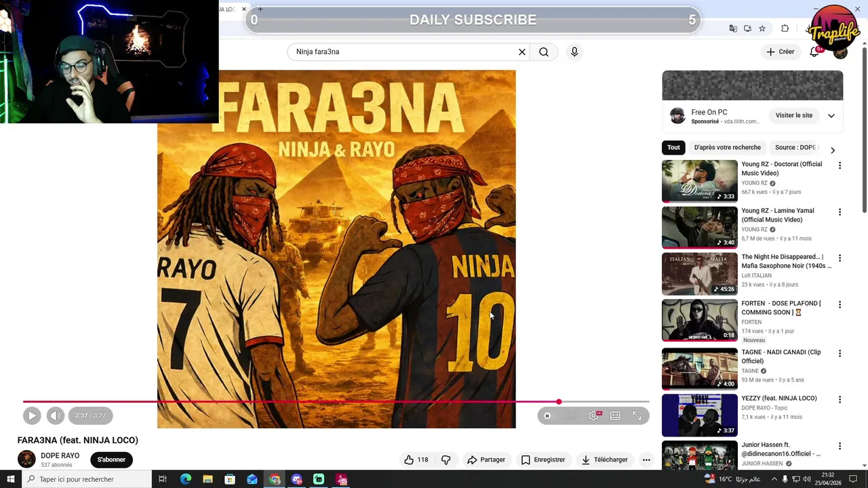
Task: Close the current browser tab
Action: click(x=244, y=9)
